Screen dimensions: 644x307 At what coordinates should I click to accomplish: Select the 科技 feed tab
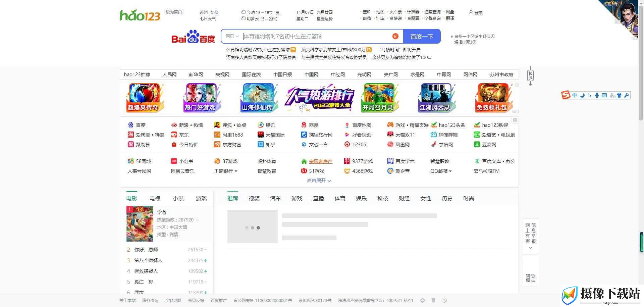click(383, 198)
